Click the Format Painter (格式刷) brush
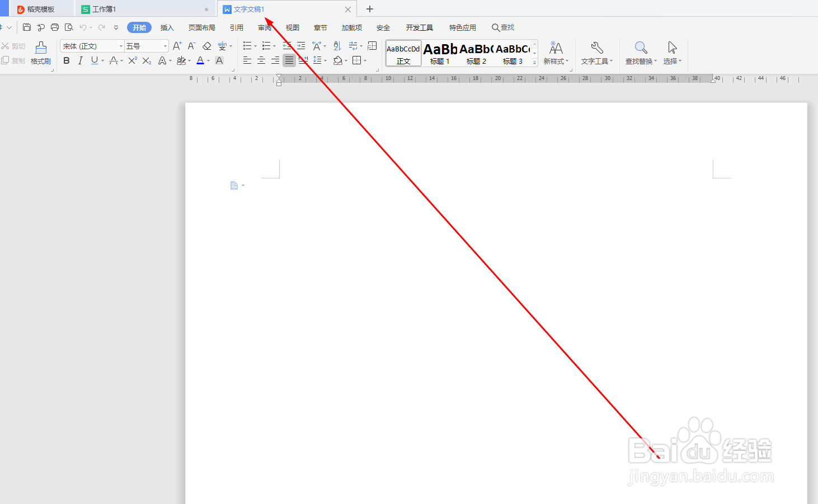The height and width of the screenshot is (504, 818). click(x=41, y=53)
